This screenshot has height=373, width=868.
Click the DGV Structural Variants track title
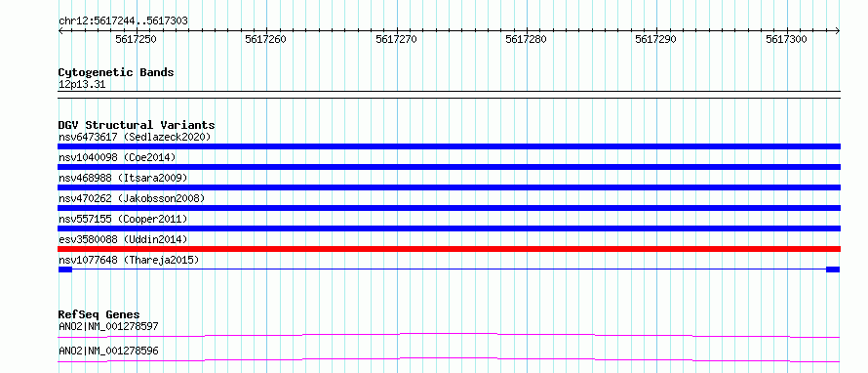[137, 125]
